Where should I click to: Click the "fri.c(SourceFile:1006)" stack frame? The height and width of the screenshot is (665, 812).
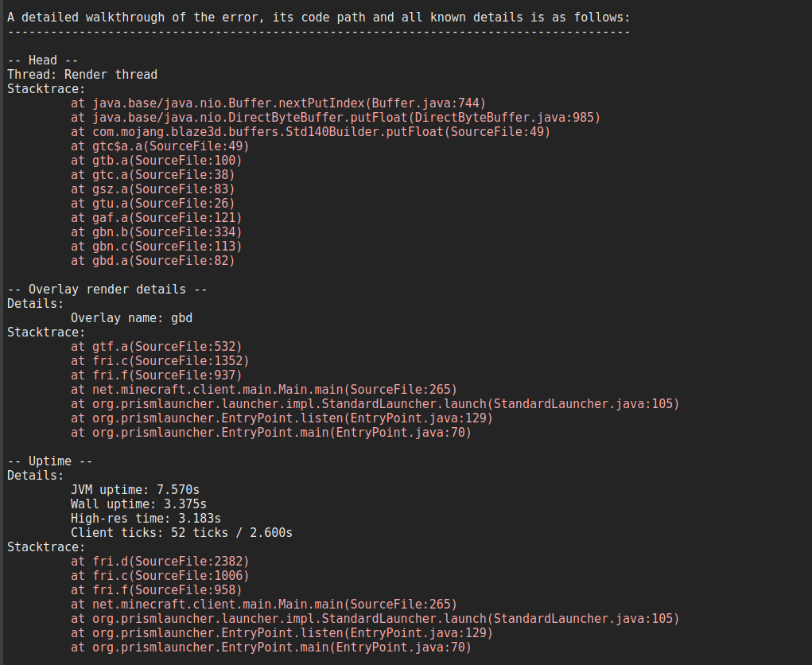160,576
